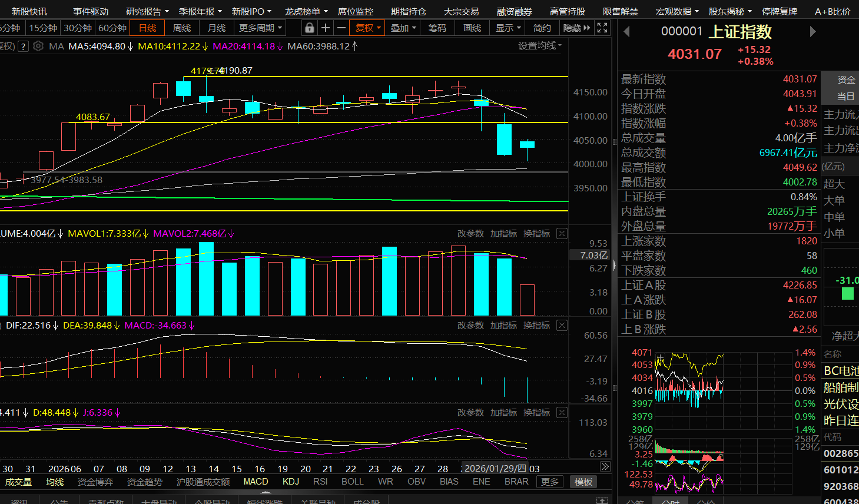
Task: Open the 宏观数据 dropdown
Action: (x=677, y=11)
